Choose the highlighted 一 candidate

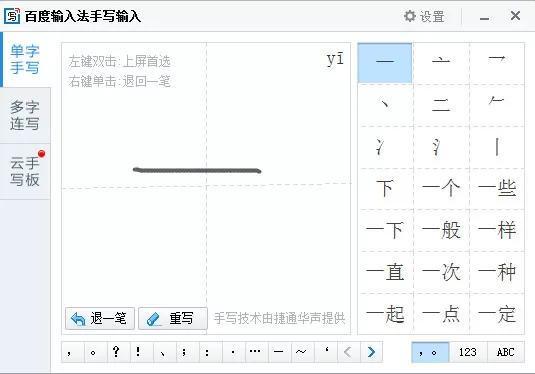tap(385, 63)
